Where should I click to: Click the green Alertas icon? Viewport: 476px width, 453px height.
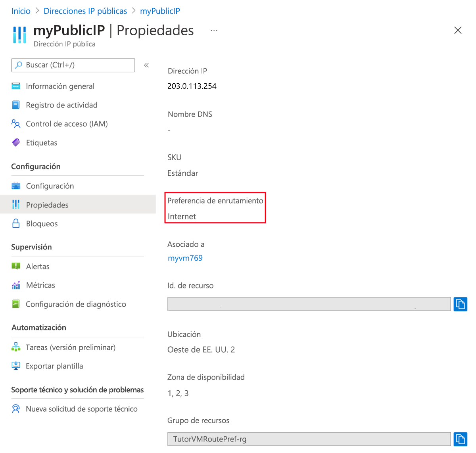click(16, 266)
